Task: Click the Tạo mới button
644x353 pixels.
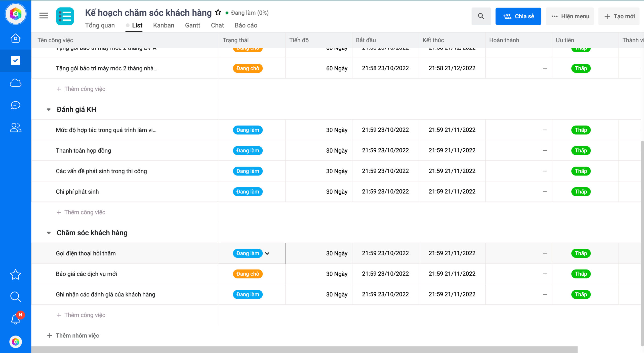Action: 619,16
